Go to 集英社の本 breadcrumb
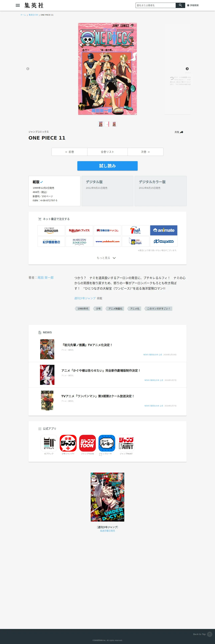 point(33,15)
